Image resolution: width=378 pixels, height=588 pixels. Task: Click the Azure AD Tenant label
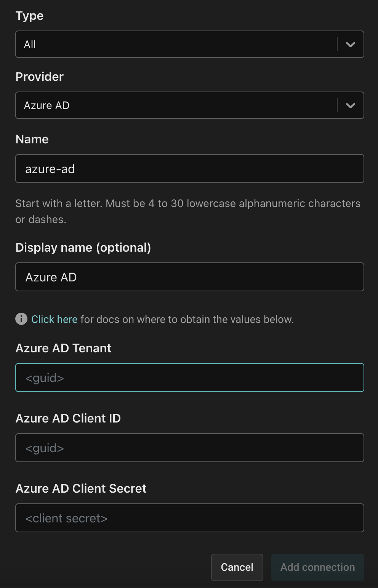click(x=63, y=348)
